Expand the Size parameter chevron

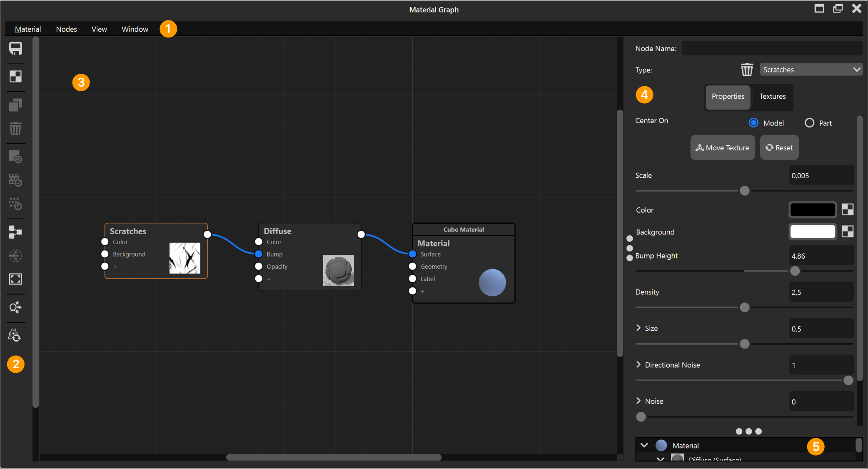coord(639,328)
